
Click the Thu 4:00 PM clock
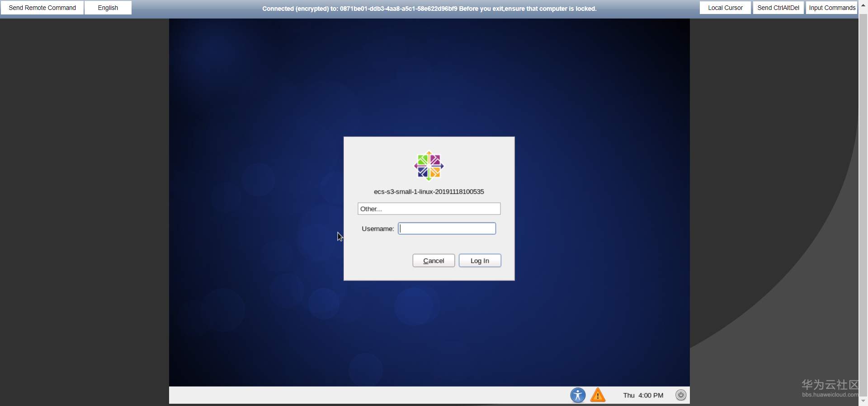(643, 395)
